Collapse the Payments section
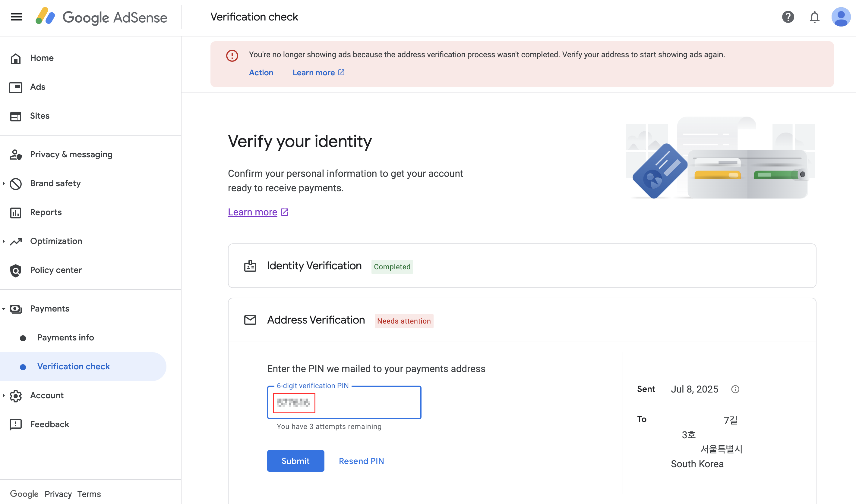This screenshot has width=856, height=504. 4,309
